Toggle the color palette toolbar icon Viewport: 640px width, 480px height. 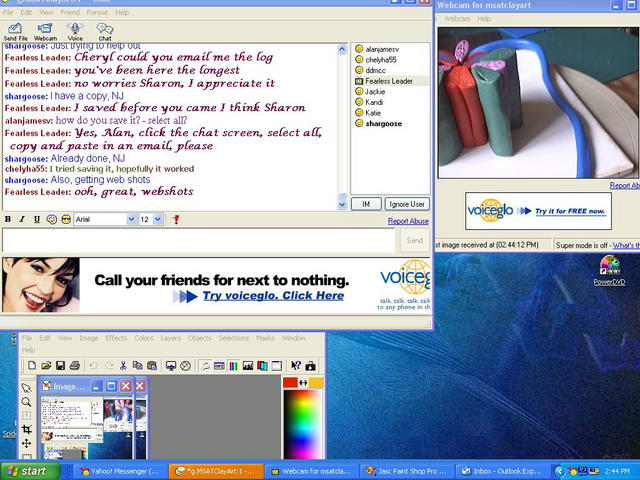233,366
